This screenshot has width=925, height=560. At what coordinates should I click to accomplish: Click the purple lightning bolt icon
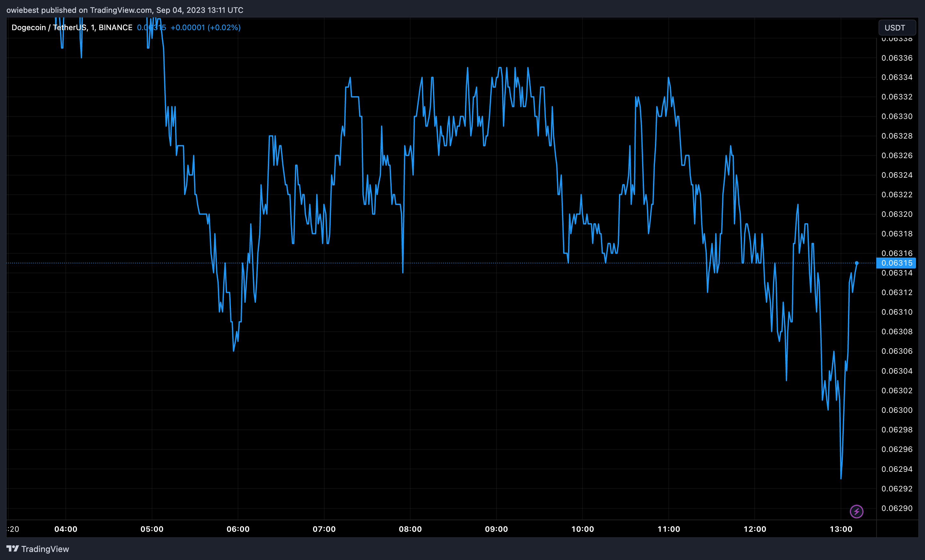tap(856, 511)
